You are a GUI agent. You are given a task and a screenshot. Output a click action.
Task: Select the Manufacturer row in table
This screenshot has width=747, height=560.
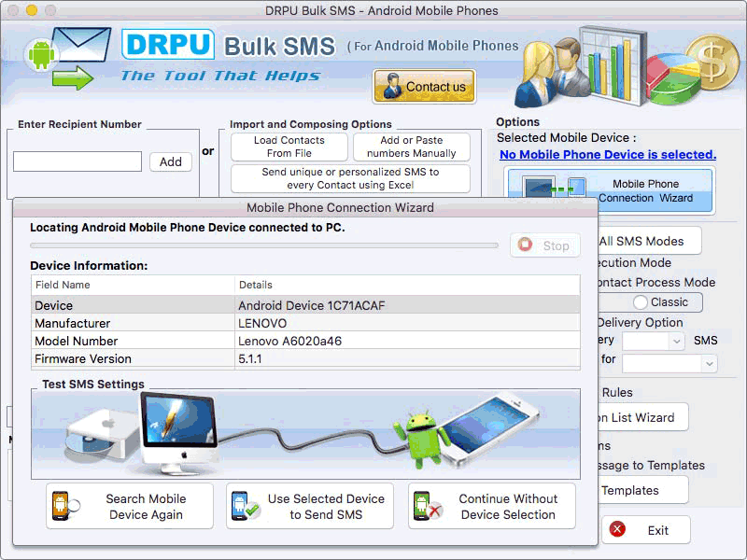306,323
